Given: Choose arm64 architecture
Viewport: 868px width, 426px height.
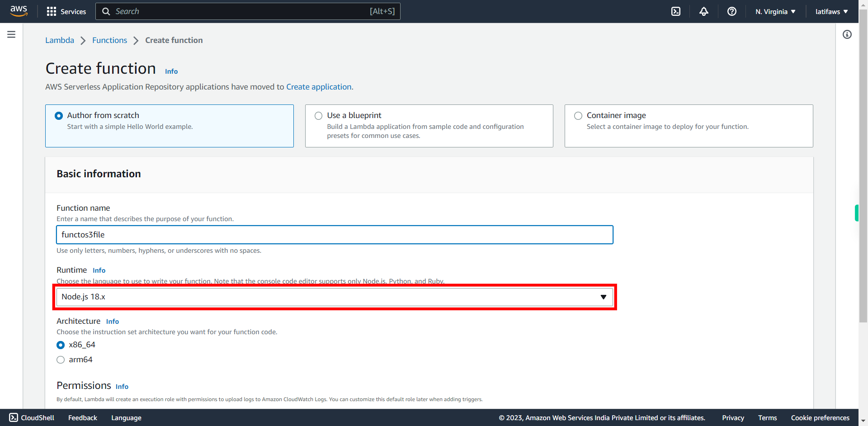Looking at the screenshot, I should 61,360.
